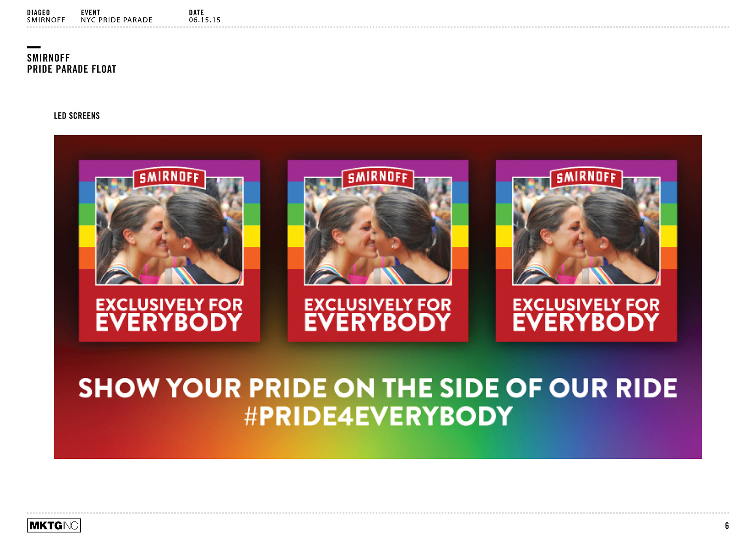Click the MKTGINC logo in the footer
This screenshot has height=540, width=756.
click(x=54, y=525)
